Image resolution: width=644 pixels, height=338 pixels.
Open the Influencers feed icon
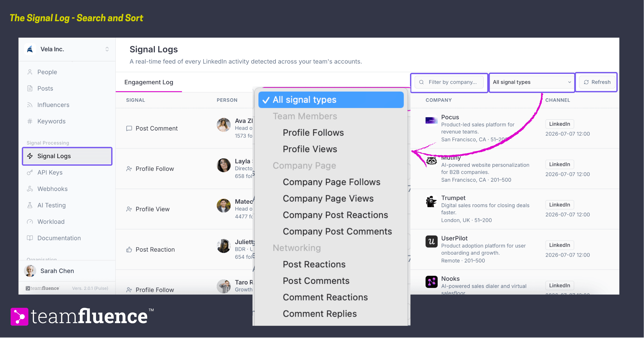click(30, 105)
